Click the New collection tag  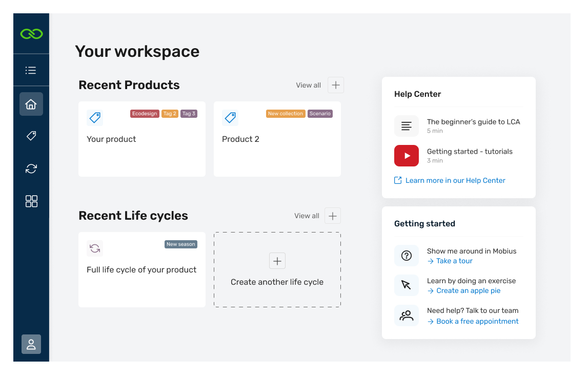(286, 114)
